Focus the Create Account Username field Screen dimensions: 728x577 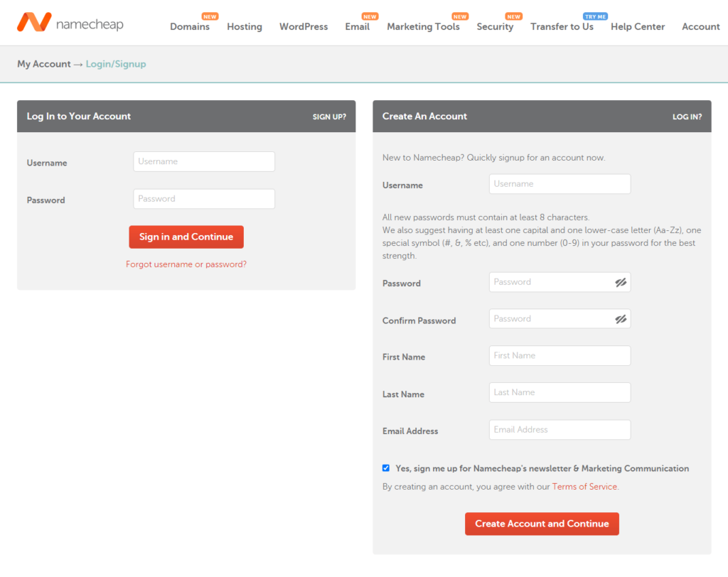click(x=560, y=184)
